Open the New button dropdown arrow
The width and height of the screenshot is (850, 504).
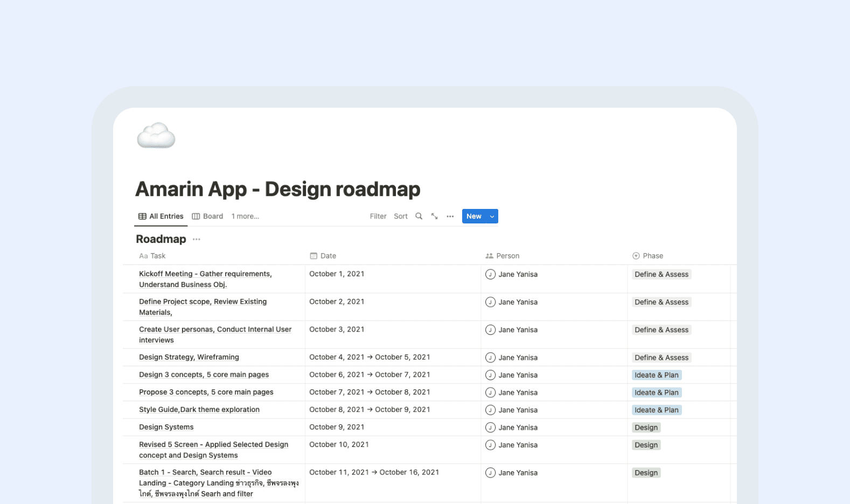(x=492, y=216)
